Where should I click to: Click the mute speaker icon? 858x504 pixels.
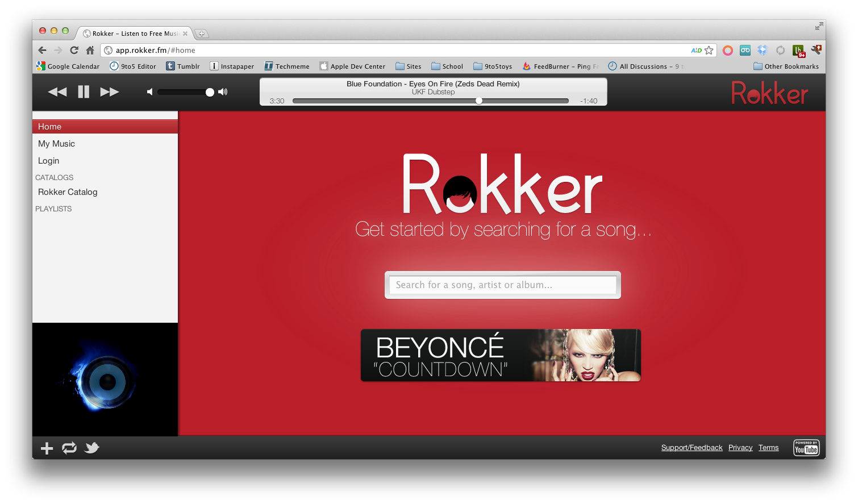[149, 92]
